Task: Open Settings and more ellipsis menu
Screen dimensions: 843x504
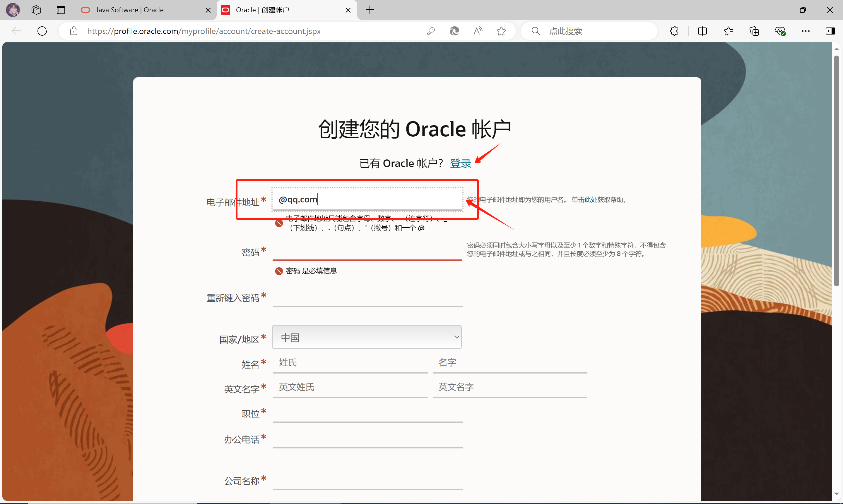Action: pos(806,31)
